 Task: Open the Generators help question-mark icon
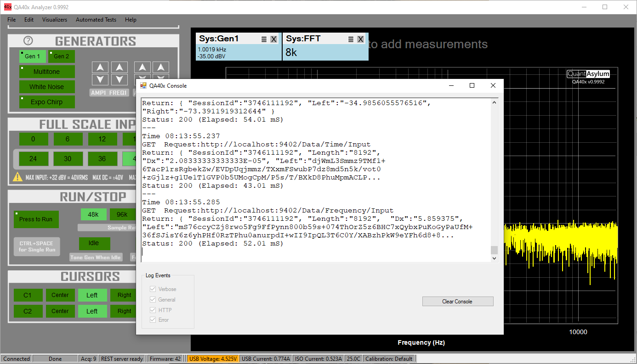28,41
